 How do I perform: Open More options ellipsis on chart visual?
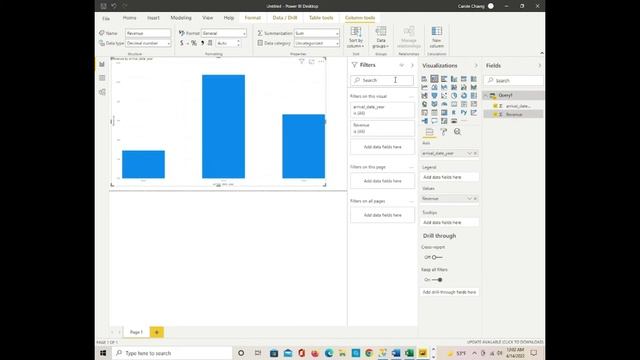click(x=321, y=61)
